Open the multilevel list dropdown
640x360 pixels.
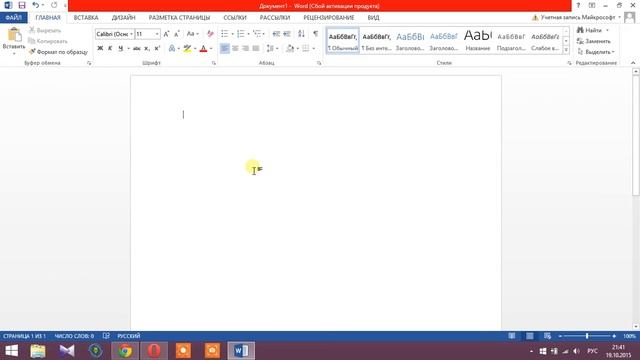coord(259,34)
